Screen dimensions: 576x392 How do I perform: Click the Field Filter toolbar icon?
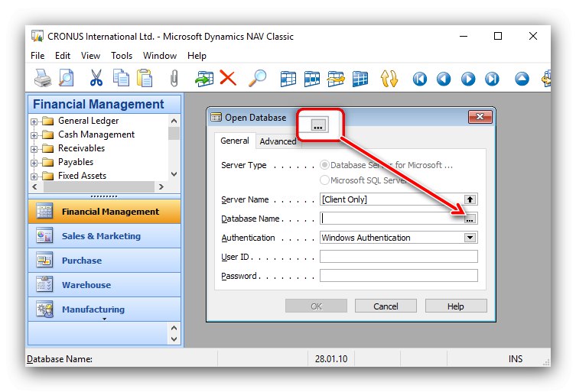(x=288, y=79)
